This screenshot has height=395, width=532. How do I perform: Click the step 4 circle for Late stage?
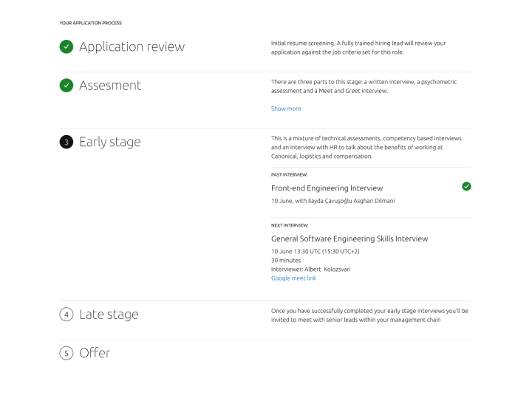66,315
